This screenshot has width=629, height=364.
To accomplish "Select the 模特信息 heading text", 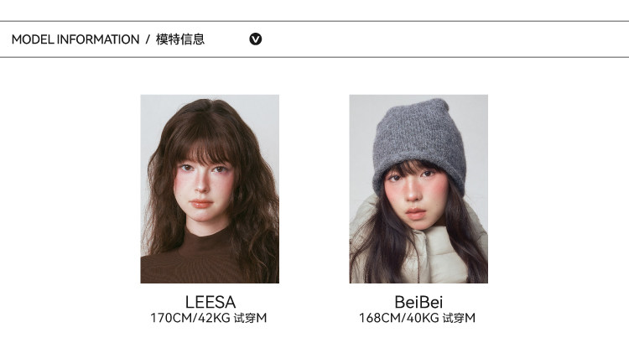I will (180, 39).
